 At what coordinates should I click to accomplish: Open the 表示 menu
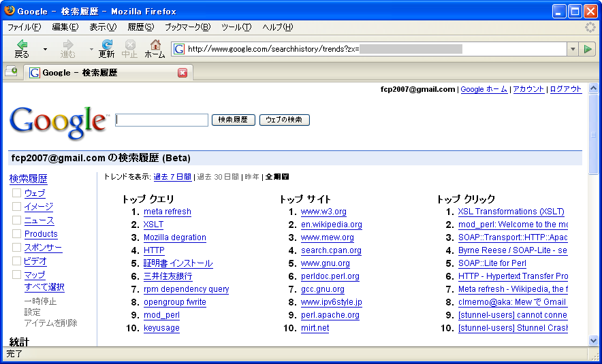coord(103,27)
